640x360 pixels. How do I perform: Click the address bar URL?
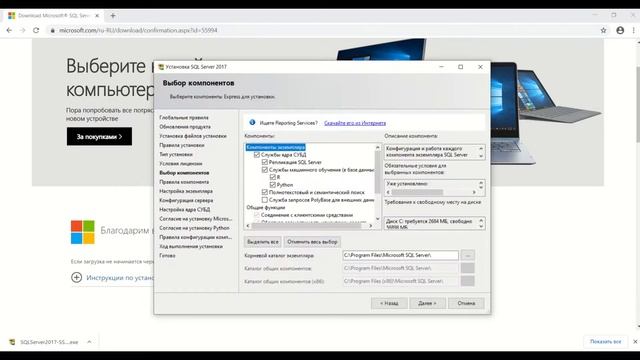click(138, 30)
